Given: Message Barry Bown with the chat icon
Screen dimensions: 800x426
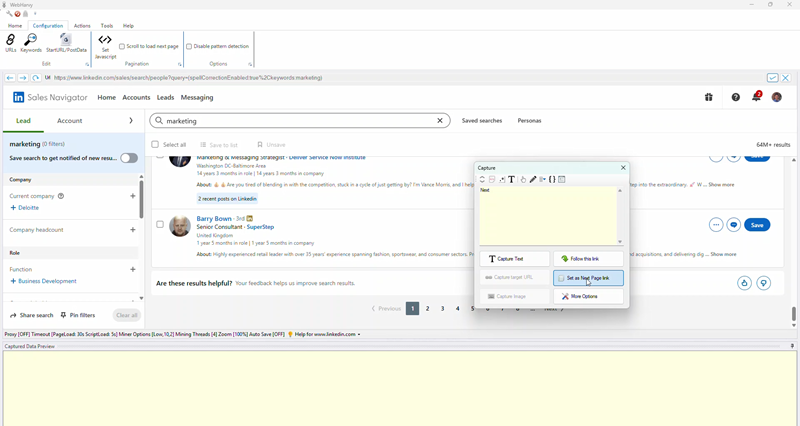Looking at the screenshot, I should click(x=734, y=225).
